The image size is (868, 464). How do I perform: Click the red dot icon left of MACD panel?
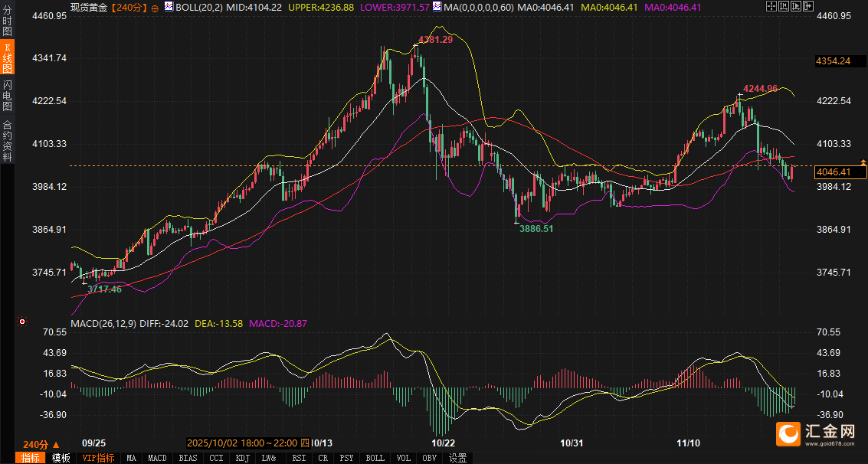pyautogui.click(x=22, y=322)
